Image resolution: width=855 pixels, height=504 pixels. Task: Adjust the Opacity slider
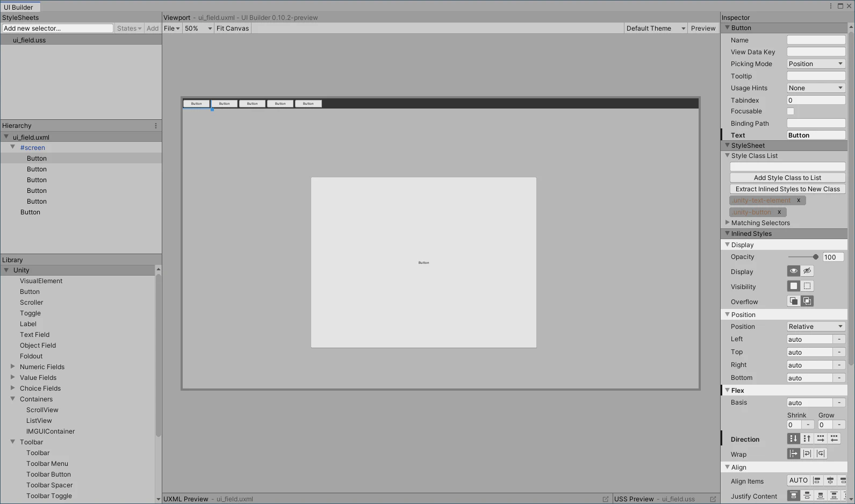click(x=803, y=257)
